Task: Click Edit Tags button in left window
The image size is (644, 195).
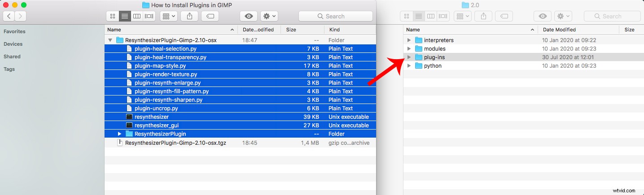Action: point(210,16)
